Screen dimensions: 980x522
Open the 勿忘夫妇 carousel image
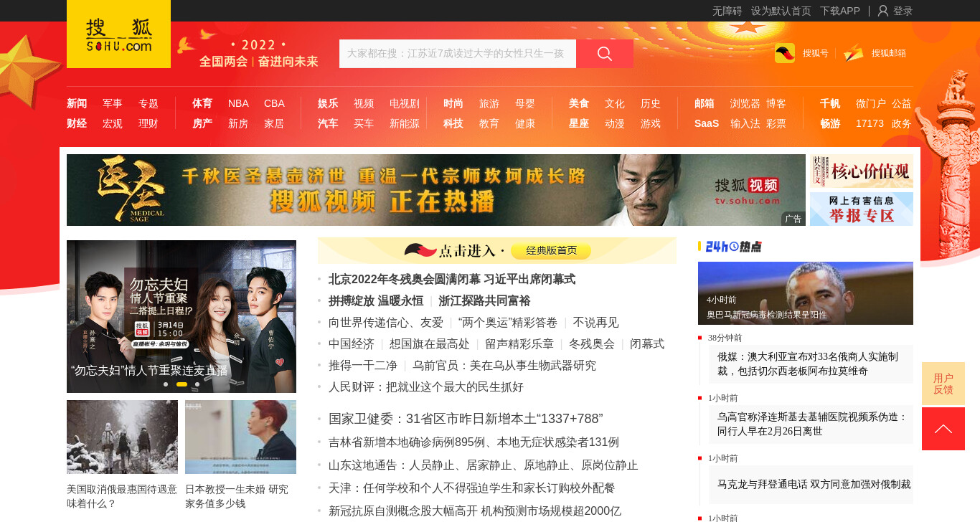[x=182, y=316]
